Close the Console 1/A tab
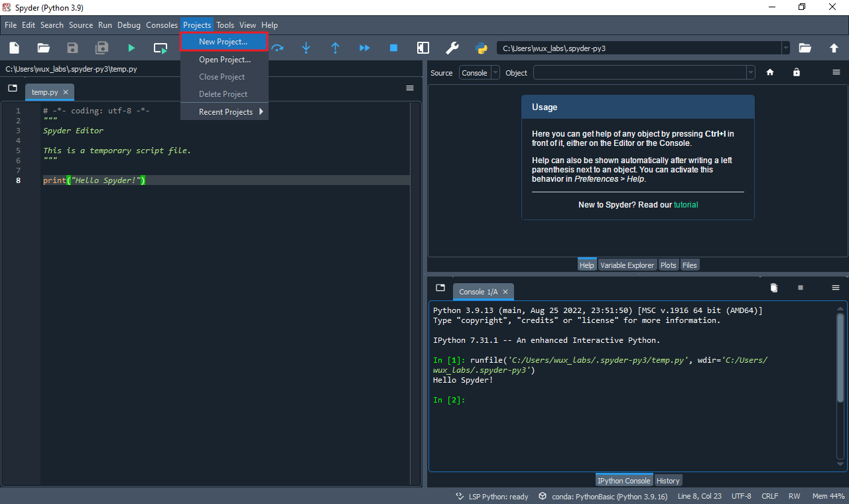 click(x=505, y=292)
